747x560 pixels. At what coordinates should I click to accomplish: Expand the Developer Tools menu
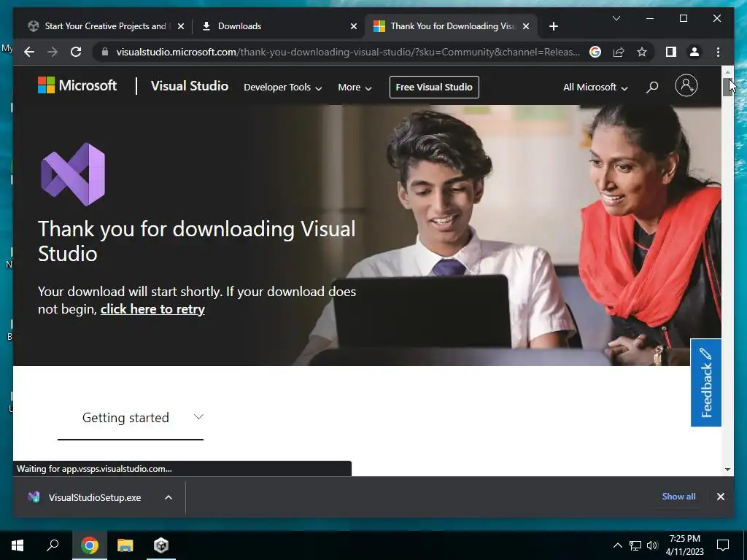pyautogui.click(x=283, y=87)
